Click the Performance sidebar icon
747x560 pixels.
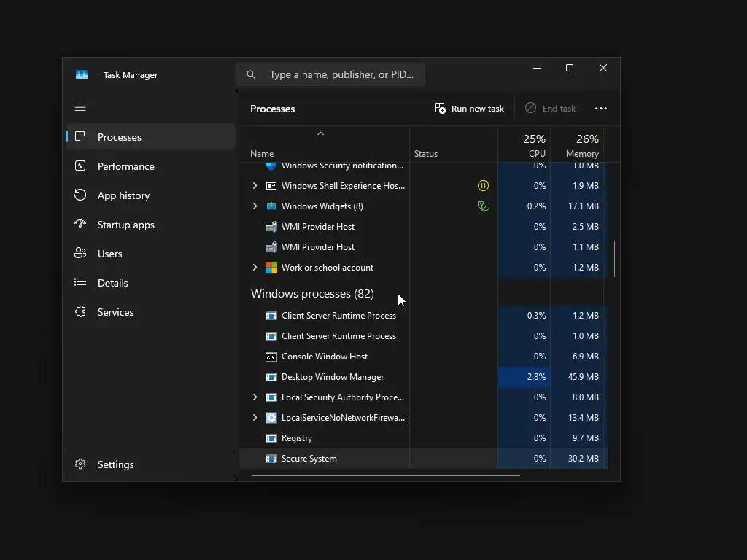80,166
